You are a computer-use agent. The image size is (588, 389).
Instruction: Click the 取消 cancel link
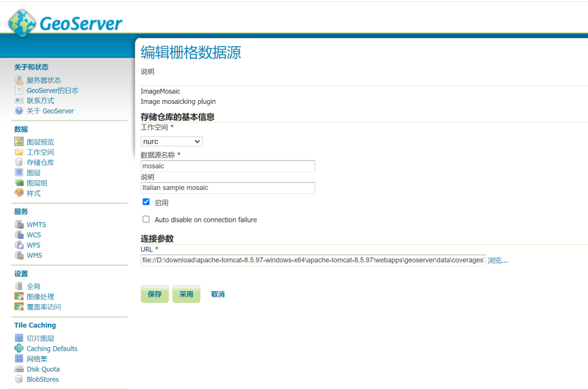click(218, 294)
